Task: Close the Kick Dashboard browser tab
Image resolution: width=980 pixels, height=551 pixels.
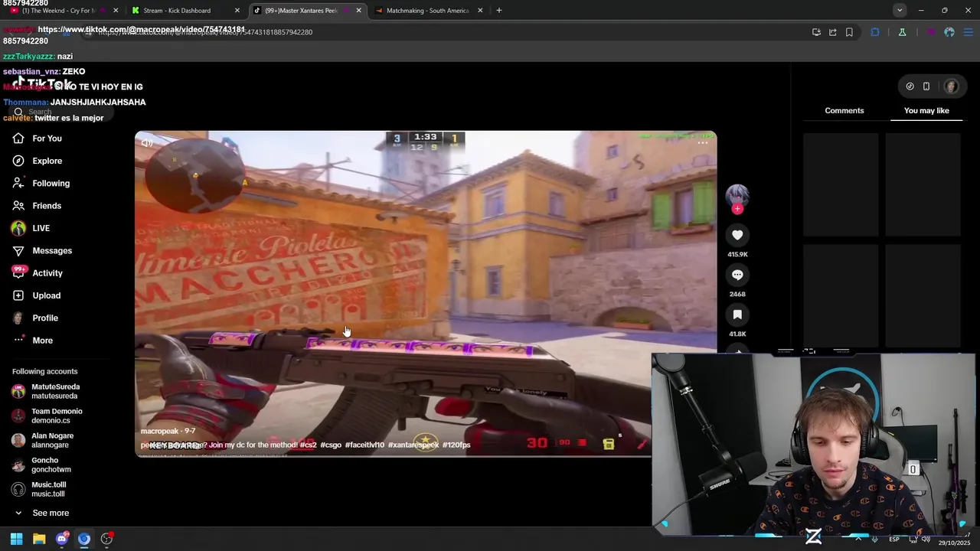Action: 237,11
